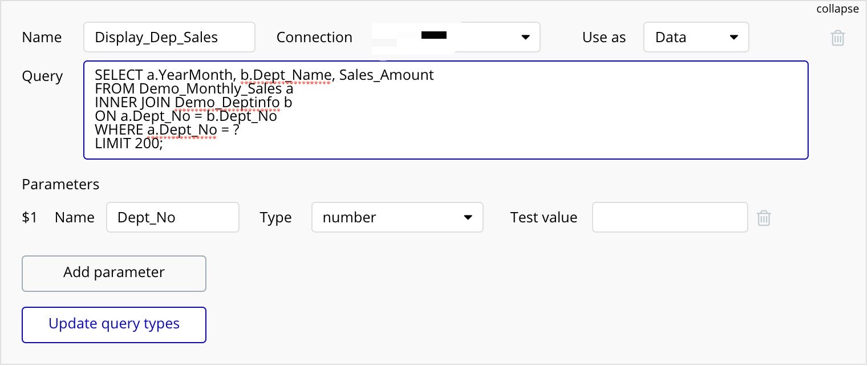Collapse the query editor panel
Screen dimensions: 868x366
(837, 9)
